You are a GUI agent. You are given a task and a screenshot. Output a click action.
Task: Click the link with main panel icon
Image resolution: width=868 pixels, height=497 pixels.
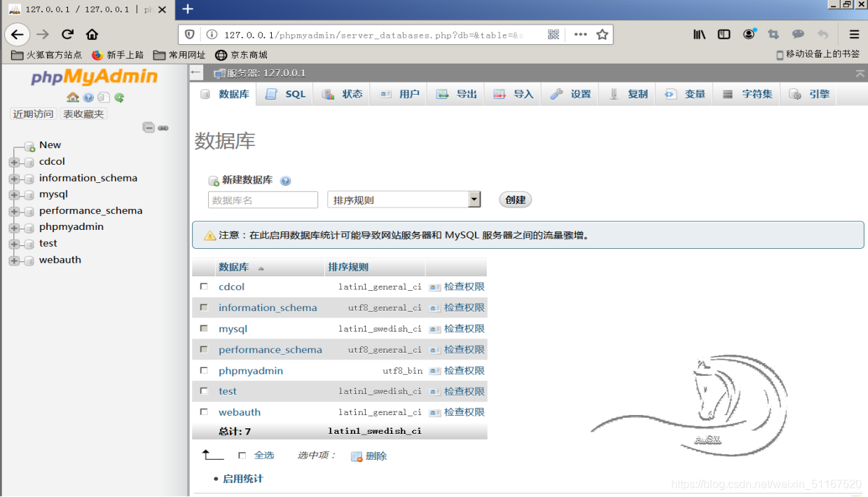pos(163,128)
